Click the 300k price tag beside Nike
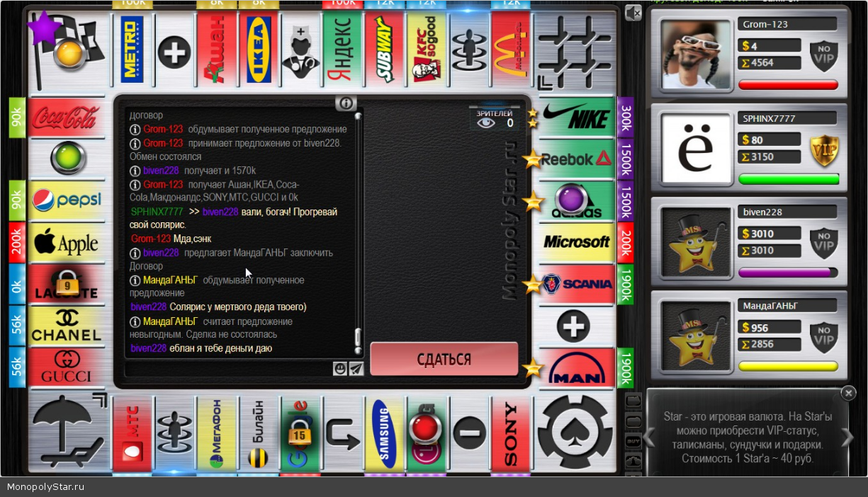 tap(626, 117)
